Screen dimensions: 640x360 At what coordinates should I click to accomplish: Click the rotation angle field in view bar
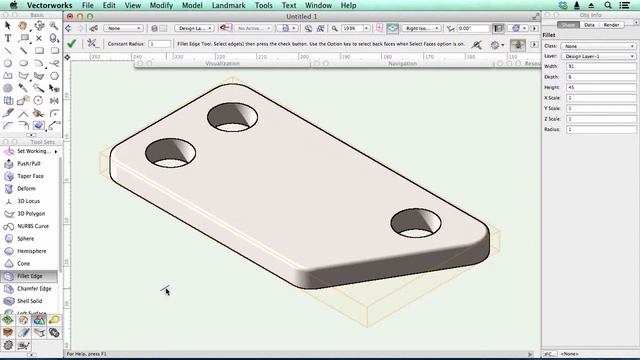coord(473,28)
